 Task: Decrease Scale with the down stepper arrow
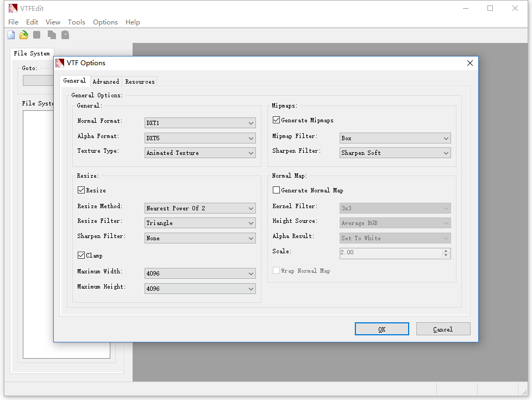[446, 256]
